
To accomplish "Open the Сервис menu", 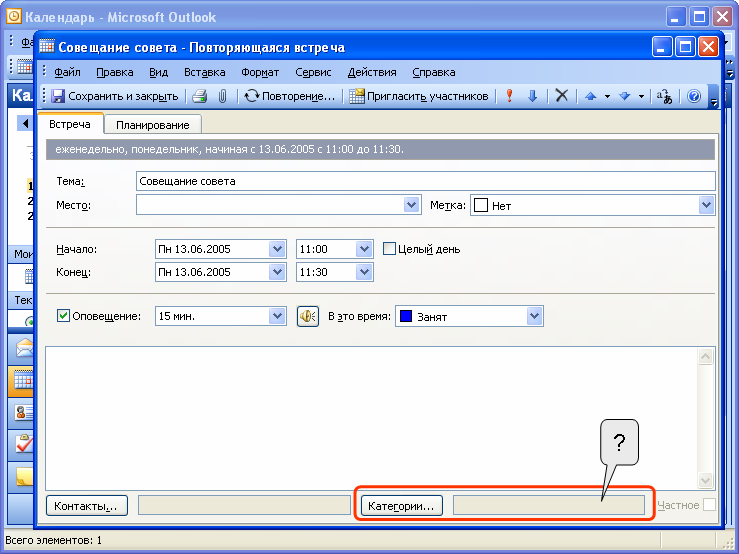I will [313, 72].
